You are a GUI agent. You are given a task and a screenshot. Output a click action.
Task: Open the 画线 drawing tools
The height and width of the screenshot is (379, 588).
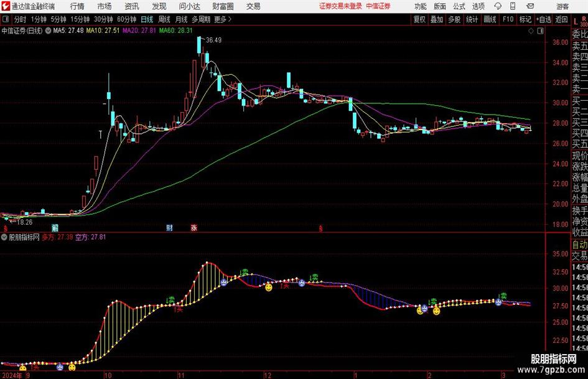click(x=490, y=19)
